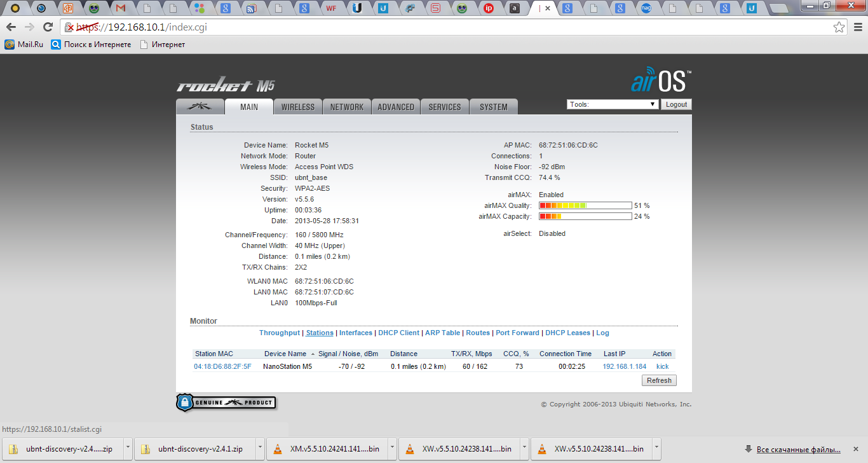Select the SSID value ubnt_base
The width and height of the screenshot is (868, 463).
311,177
